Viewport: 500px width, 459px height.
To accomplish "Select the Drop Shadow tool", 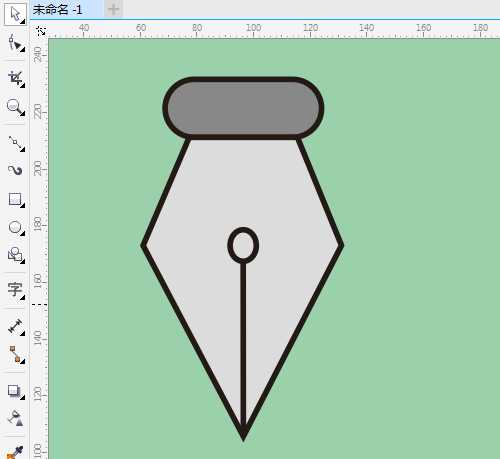I will pyautogui.click(x=15, y=391).
